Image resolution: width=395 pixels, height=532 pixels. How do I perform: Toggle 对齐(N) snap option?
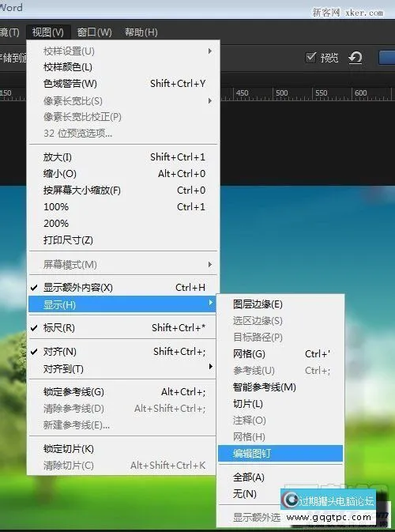(122, 352)
